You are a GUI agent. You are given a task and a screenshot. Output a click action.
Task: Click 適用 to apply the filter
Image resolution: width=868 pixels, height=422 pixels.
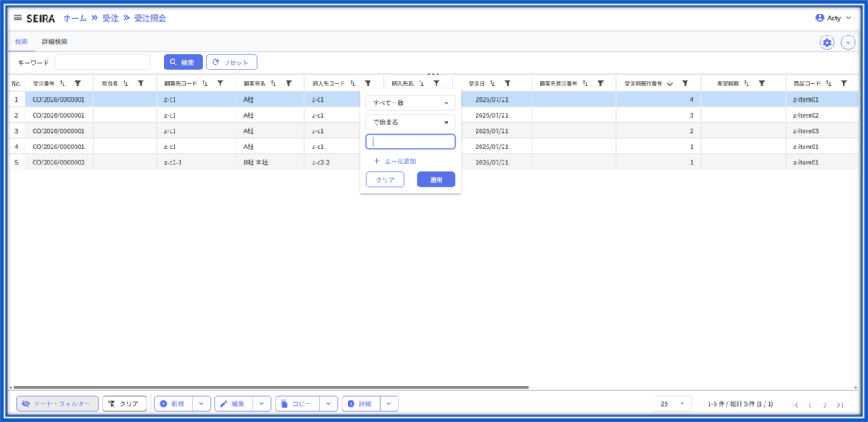point(437,180)
